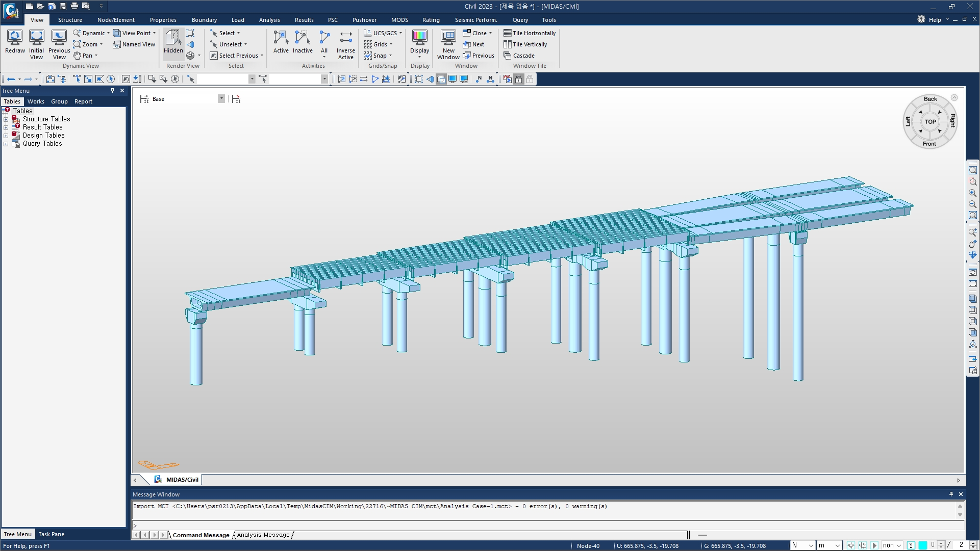
Task: Open the length unit dropdown showing m
Action: (830, 545)
